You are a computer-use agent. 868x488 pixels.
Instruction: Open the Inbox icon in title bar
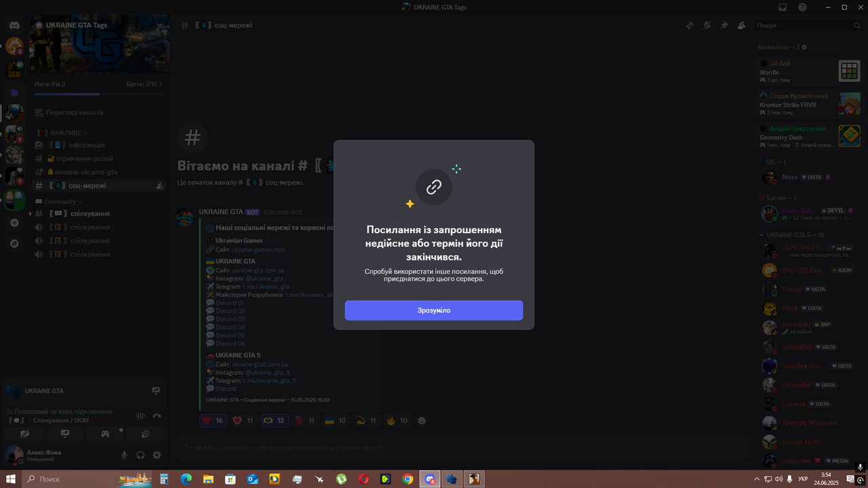click(x=782, y=7)
